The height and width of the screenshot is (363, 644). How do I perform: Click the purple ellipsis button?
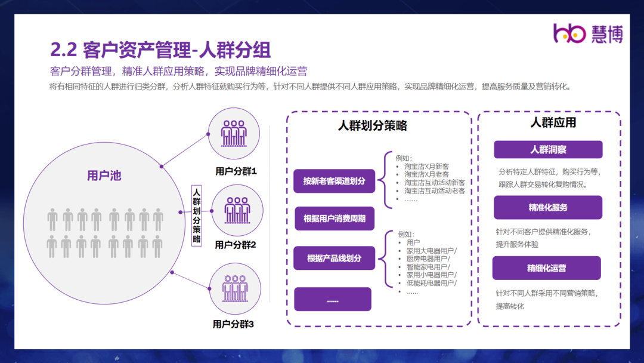333,299
